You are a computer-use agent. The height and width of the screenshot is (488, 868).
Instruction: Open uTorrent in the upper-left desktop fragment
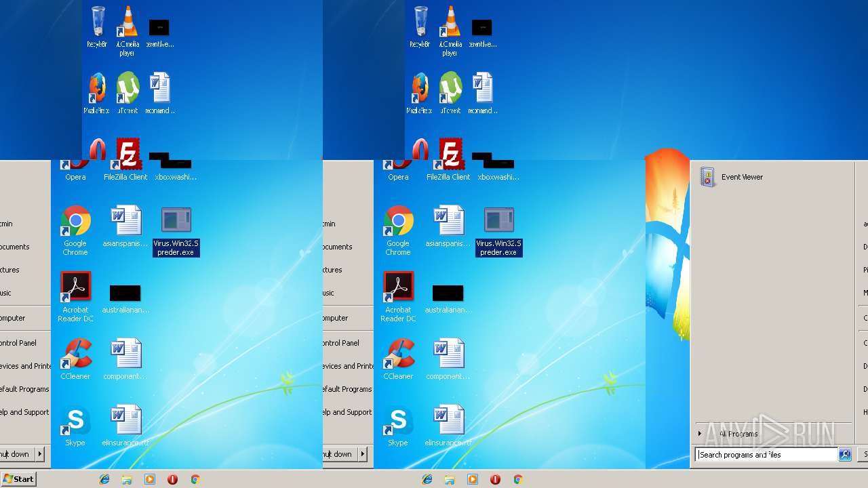pyautogui.click(x=127, y=93)
